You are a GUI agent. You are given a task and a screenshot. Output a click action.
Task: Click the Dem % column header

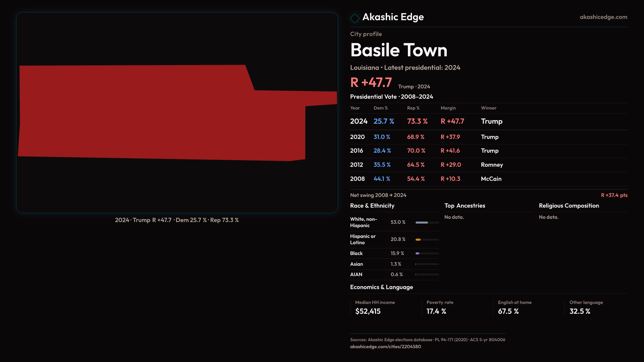coord(380,108)
